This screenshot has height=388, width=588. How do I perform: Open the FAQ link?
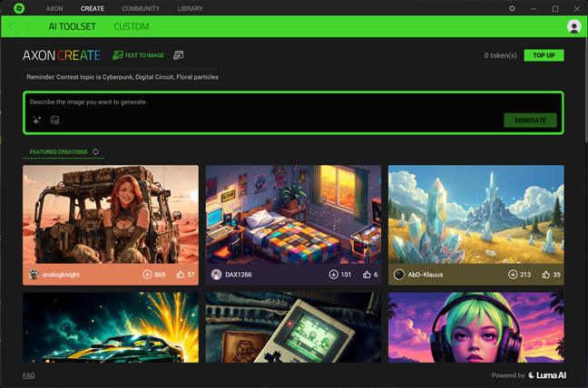(x=28, y=375)
